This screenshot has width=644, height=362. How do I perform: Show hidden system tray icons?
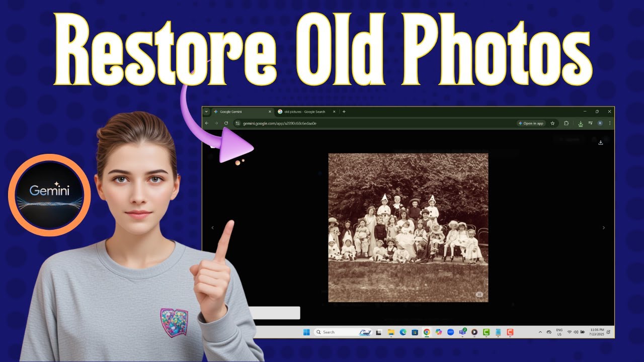click(x=540, y=332)
